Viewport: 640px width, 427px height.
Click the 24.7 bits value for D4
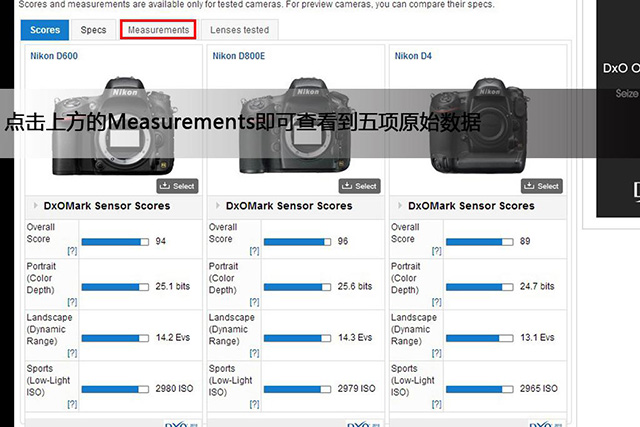pyautogui.click(x=537, y=286)
